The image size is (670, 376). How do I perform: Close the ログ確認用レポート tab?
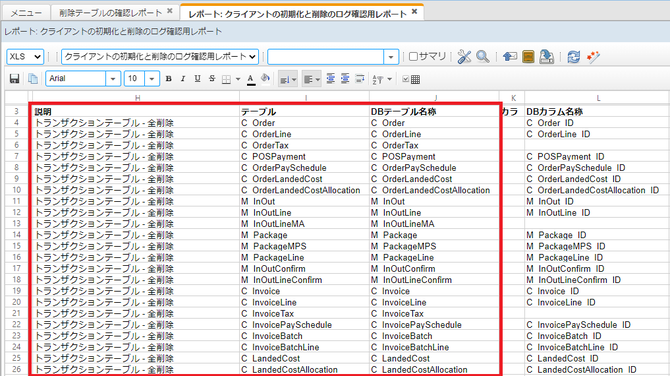(414, 12)
